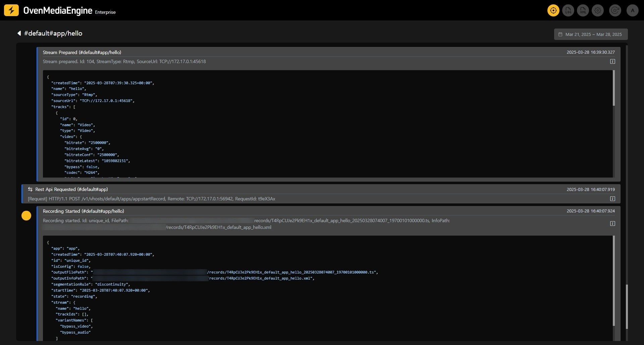Click the "bypass_video" variant name
This screenshot has width=644, height=345.
76,326
